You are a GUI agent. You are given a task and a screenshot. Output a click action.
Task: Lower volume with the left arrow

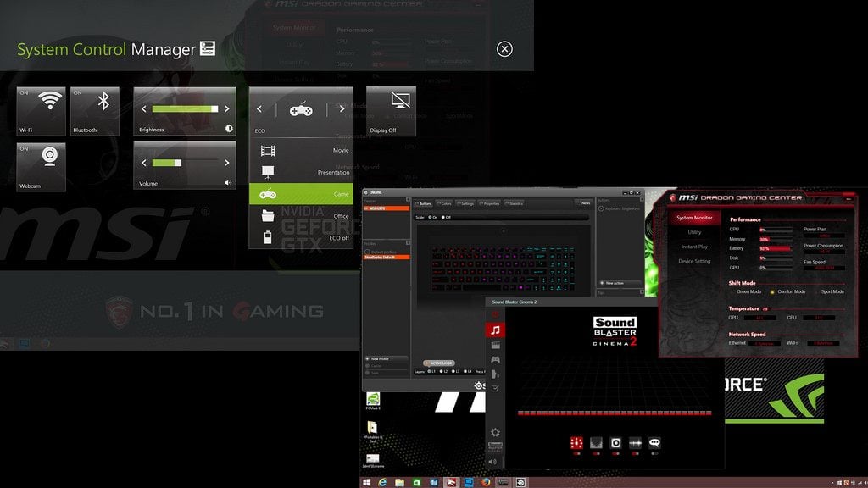pos(144,163)
